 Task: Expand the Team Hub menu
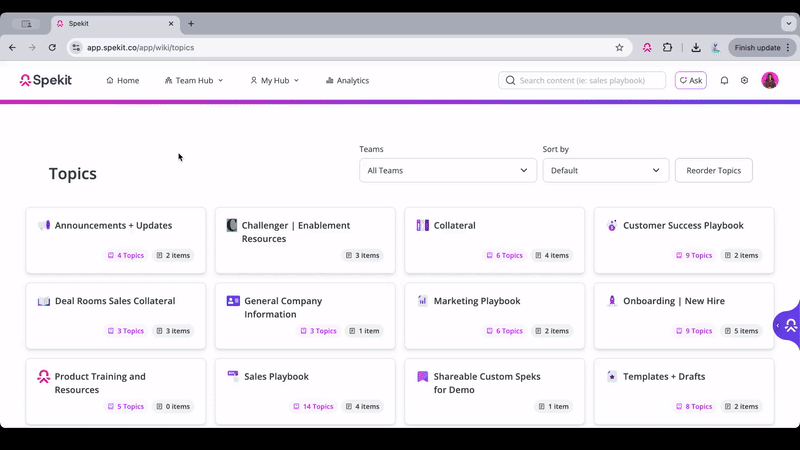click(194, 80)
